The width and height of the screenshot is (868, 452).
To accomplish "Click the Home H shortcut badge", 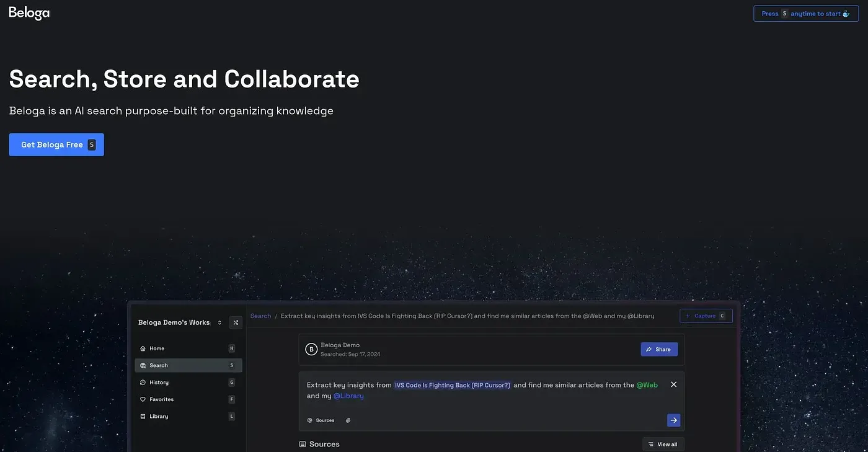I will (232, 348).
